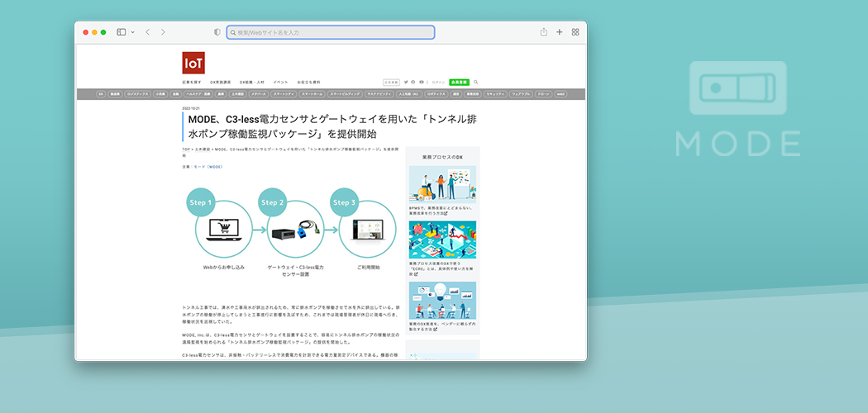This screenshot has width=868, height=413.
Task: Open the Twitter icon in site header
Action: (406, 82)
